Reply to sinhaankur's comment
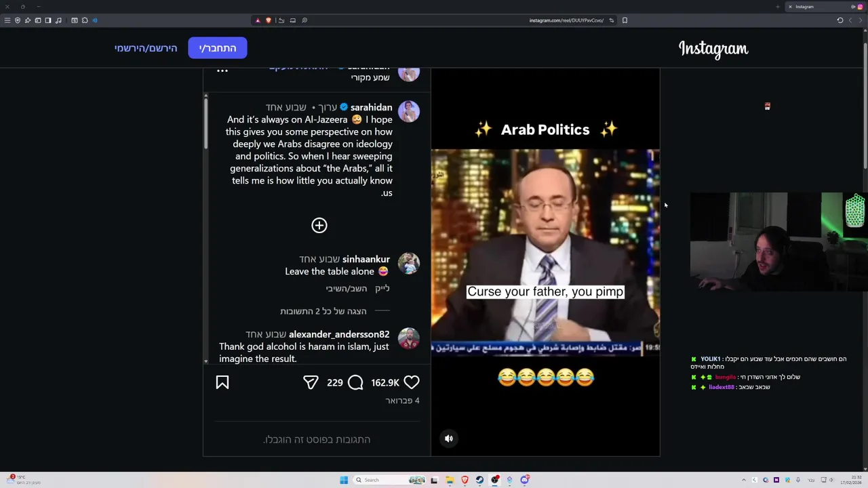The height and width of the screenshot is (488, 868). pyautogui.click(x=347, y=288)
